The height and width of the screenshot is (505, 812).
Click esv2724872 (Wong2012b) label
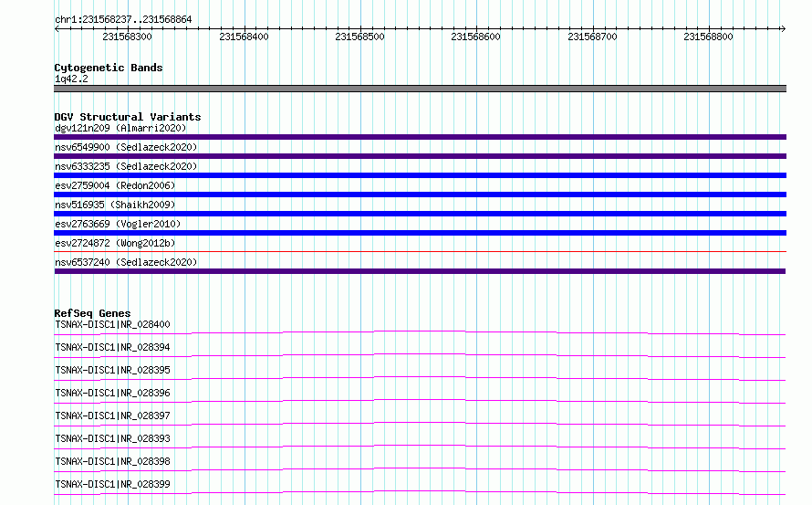click(115, 243)
